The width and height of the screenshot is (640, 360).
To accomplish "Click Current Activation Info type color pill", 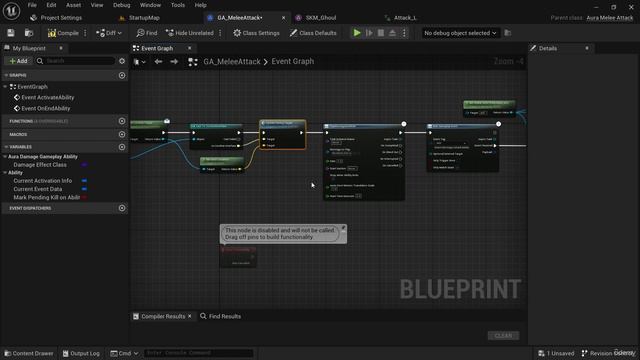I will [x=84, y=181].
